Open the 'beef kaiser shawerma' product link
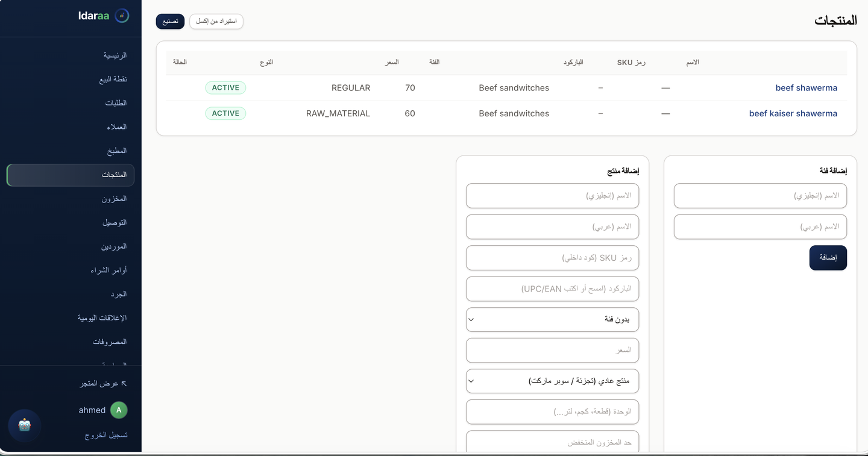868x456 pixels. click(x=793, y=113)
